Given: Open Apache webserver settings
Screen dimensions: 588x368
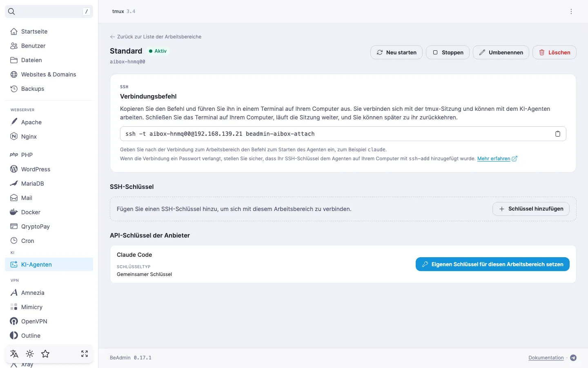Looking at the screenshot, I should (49, 122).
